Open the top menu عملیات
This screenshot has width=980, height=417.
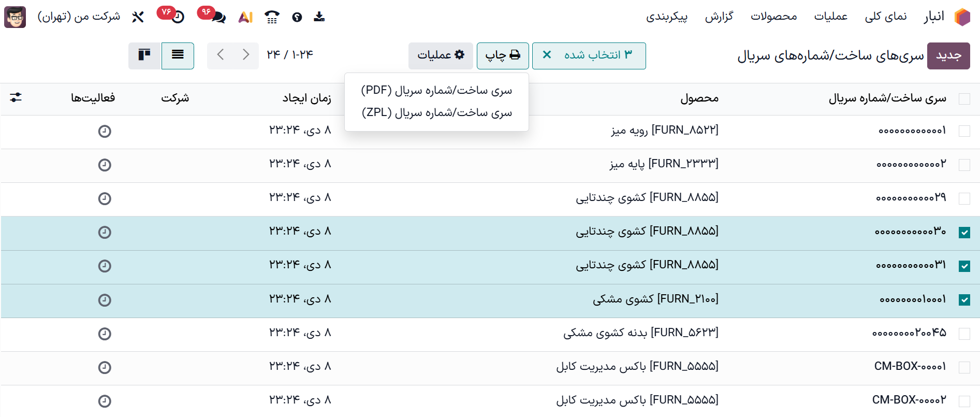pyautogui.click(x=830, y=17)
